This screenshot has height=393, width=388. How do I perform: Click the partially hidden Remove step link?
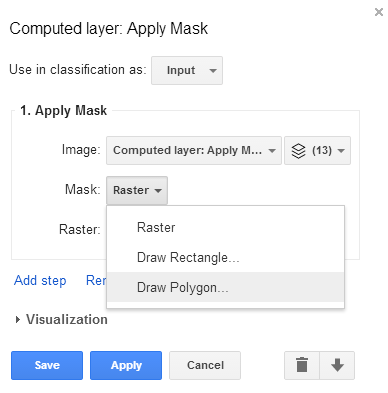[96, 281]
